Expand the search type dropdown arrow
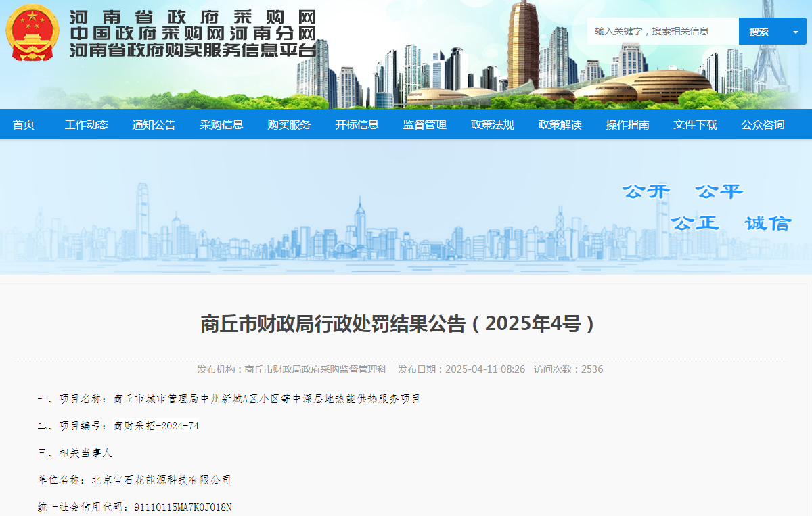The width and height of the screenshot is (812, 516). click(x=795, y=32)
